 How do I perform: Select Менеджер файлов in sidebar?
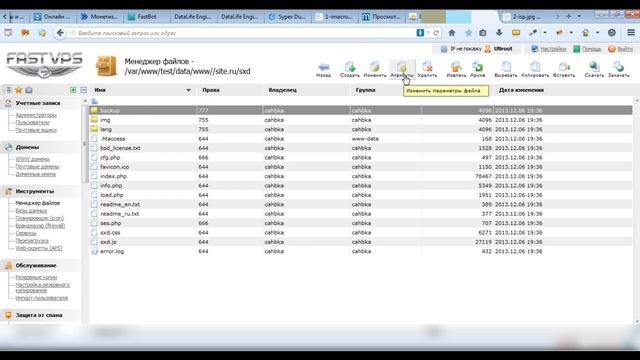pyautogui.click(x=38, y=203)
